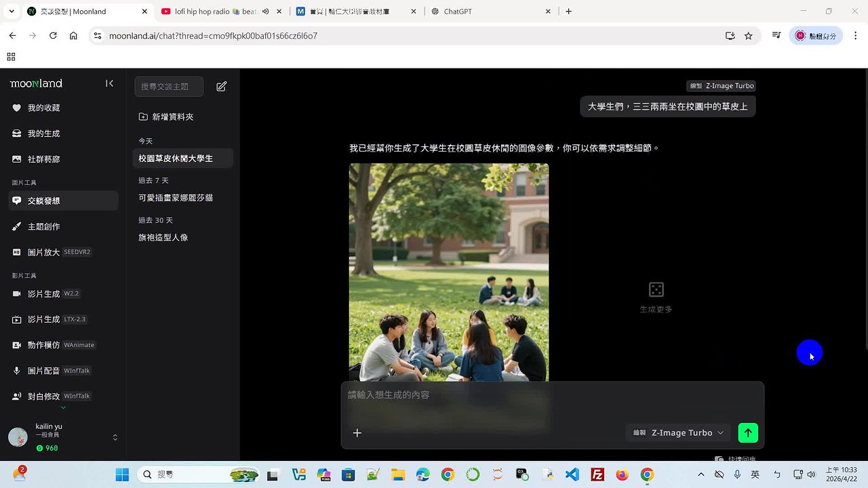Start a new chat with the compose icon
The image size is (868, 488).
221,86
